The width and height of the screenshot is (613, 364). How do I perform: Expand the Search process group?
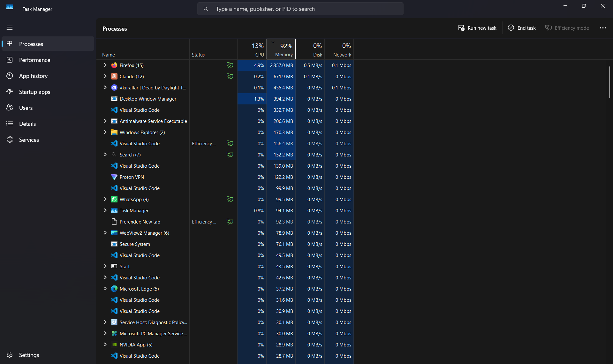coord(105,155)
